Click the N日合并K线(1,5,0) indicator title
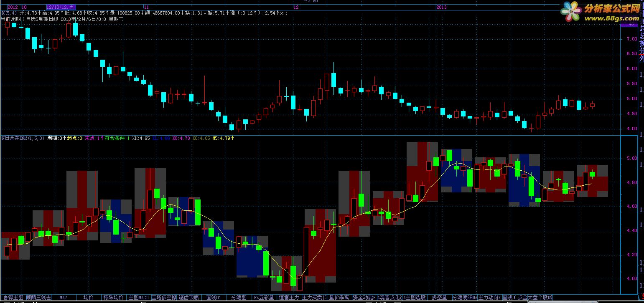The width and height of the screenshot is (644, 303). point(23,138)
